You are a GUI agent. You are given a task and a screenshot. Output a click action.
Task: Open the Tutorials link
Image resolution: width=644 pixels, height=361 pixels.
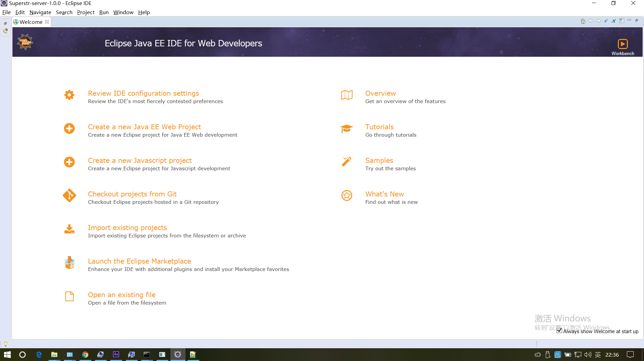(379, 127)
